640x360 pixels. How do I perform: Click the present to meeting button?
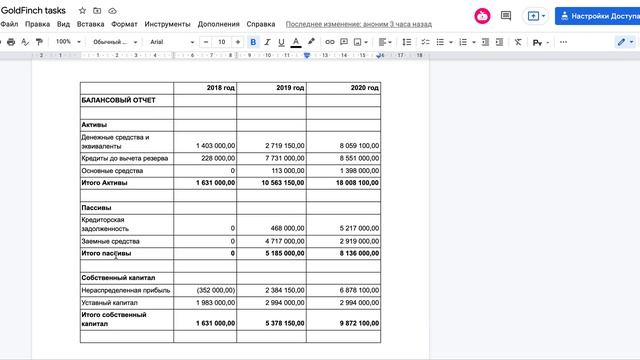point(536,16)
